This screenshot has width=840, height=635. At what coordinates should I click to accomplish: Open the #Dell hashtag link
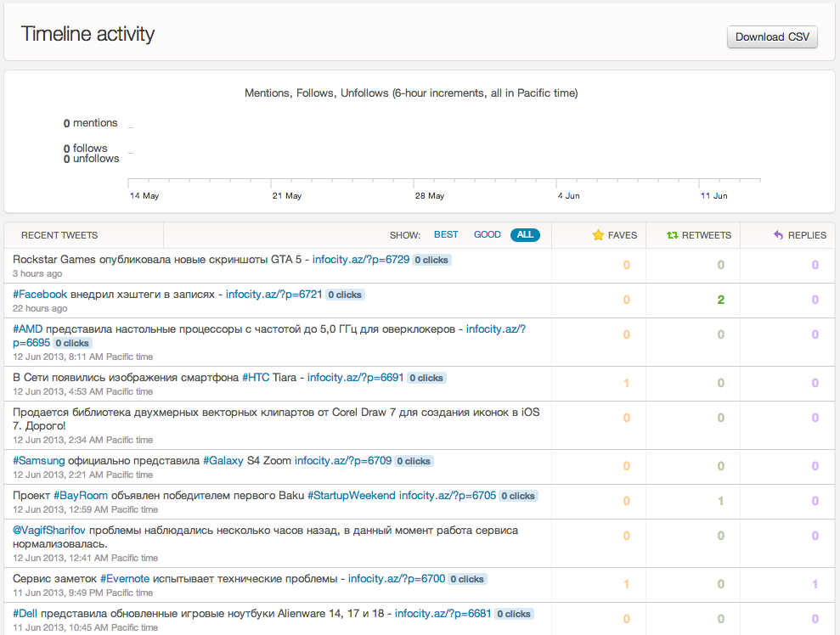click(x=25, y=613)
